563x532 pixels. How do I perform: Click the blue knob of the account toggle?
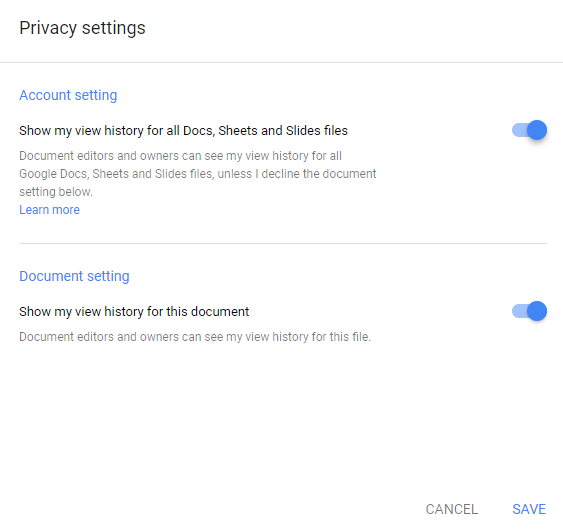(537, 130)
